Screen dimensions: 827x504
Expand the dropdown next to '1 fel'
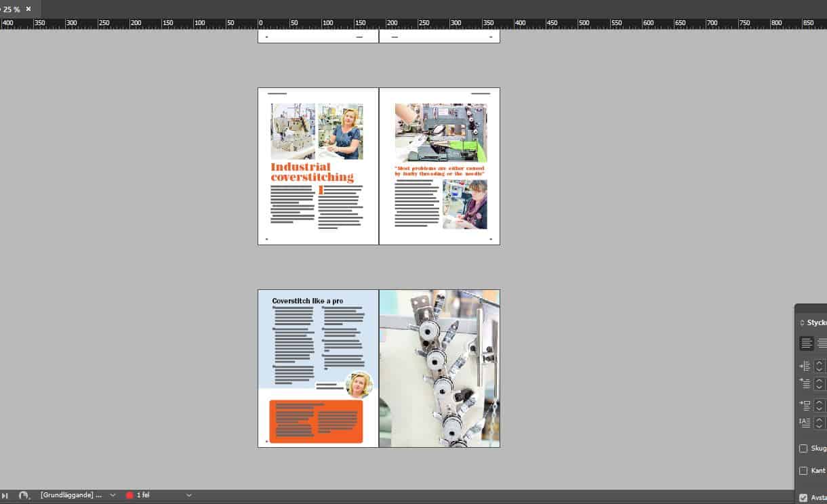pos(189,495)
